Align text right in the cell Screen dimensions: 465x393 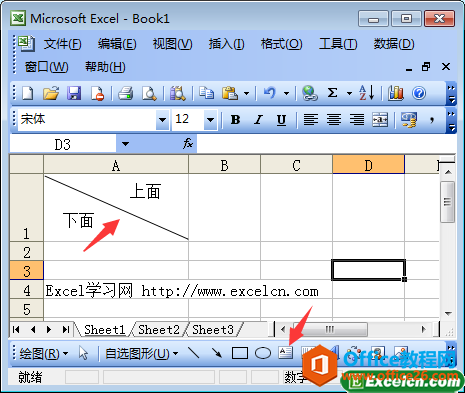357,119
